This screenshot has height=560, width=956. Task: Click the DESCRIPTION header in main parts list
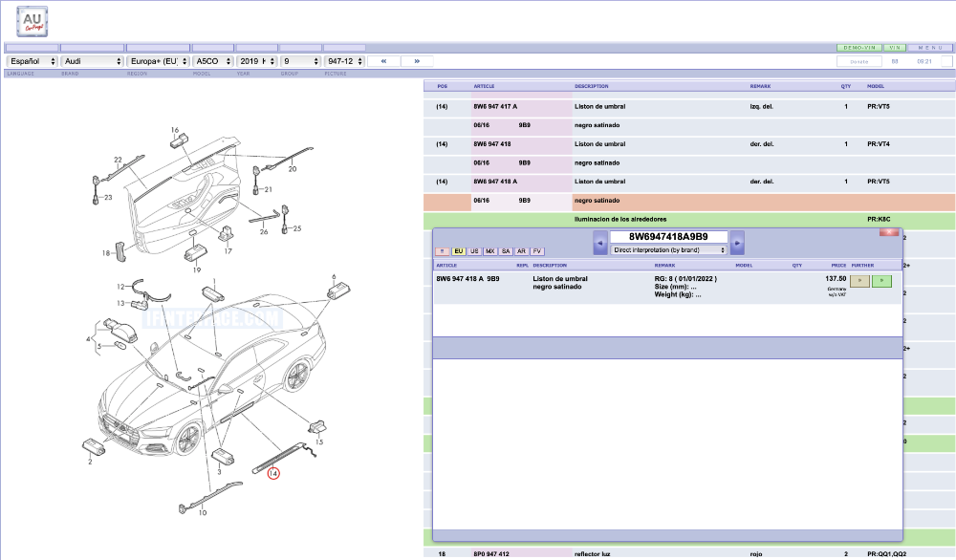(592, 87)
